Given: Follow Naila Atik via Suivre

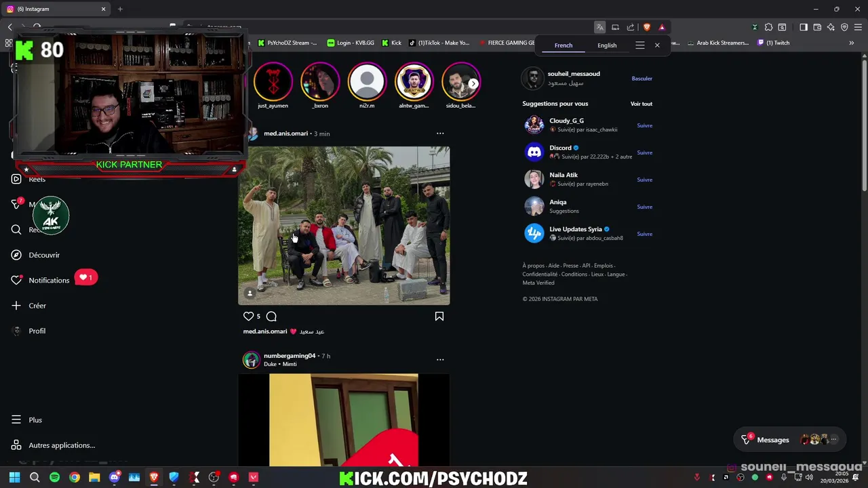Looking at the screenshot, I should [x=644, y=180].
